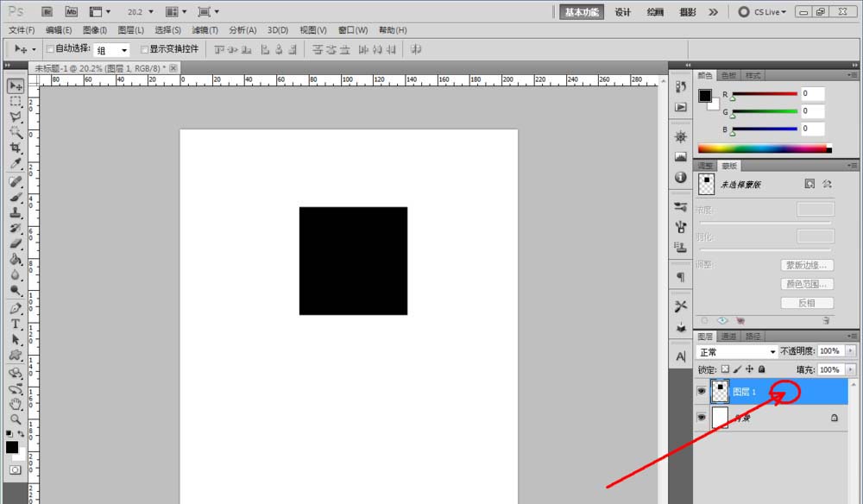Choose the 绘画 workspace
This screenshot has height=504, width=863.
tap(655, 12)
